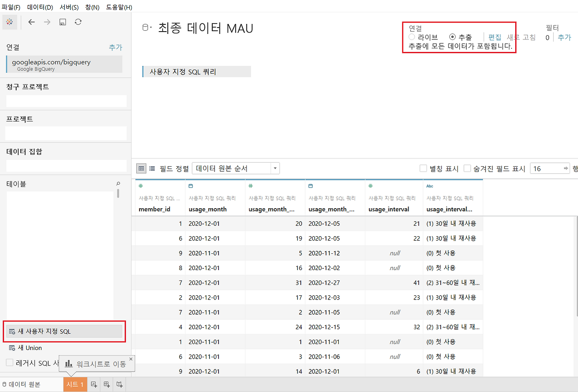Open the table search magnifier icon

[x=118, y=184]
